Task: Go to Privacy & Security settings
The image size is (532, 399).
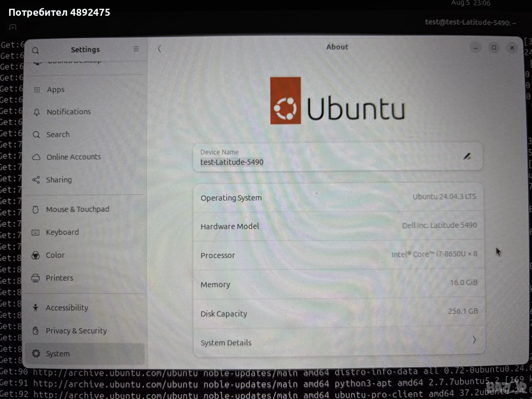Action: (85, 331)
